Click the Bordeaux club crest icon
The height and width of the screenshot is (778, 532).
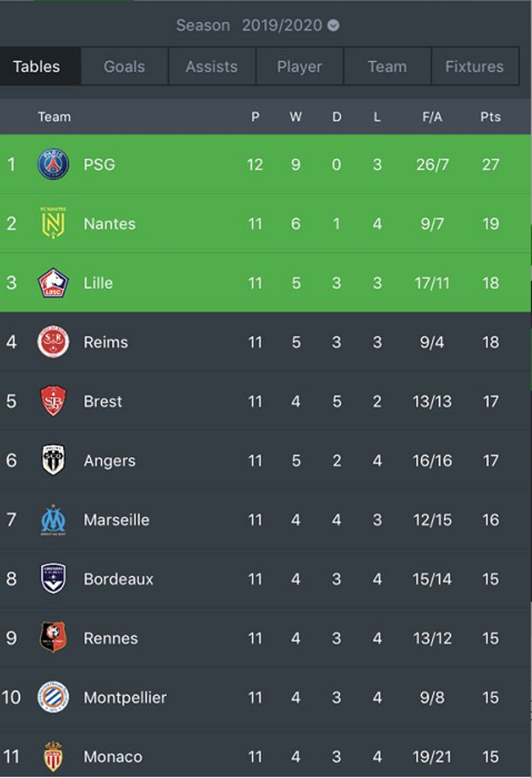coord(53,579)
